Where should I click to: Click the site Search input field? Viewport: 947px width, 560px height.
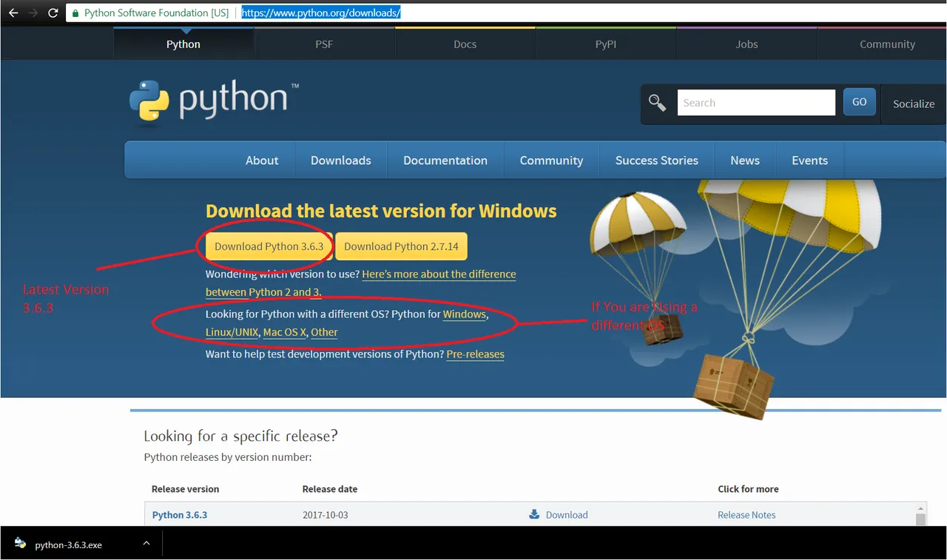(756, 103)
